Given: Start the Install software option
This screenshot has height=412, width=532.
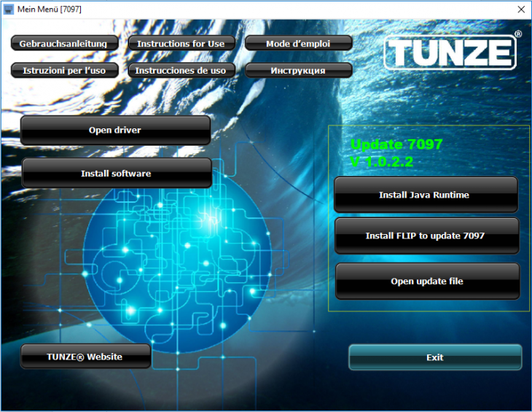Looking at the screenshot, I should (x=116, y=174).
